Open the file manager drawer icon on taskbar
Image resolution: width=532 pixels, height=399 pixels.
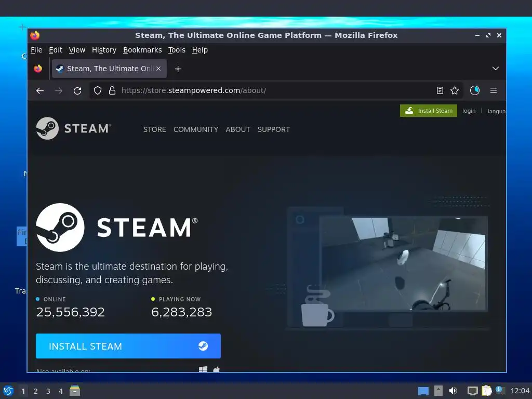75,391
